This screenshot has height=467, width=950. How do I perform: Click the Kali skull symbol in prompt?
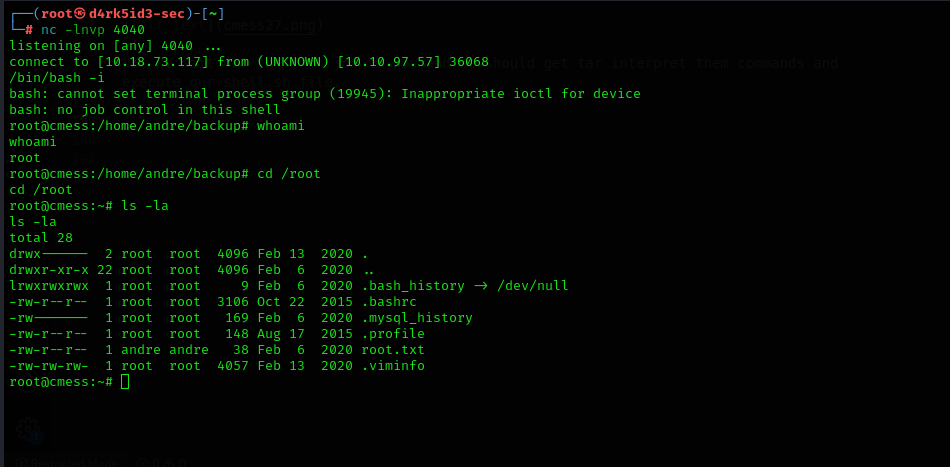pyautogui.click(x=69, y=13)
